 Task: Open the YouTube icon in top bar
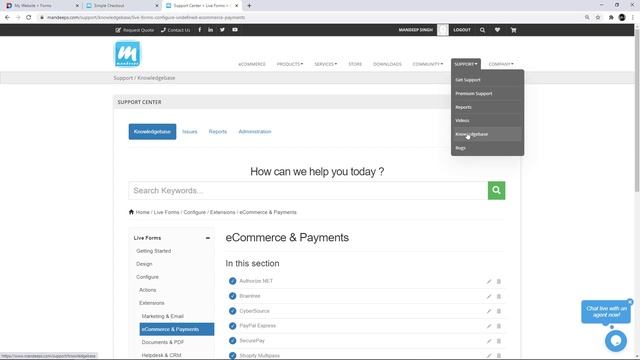[235, 30]
